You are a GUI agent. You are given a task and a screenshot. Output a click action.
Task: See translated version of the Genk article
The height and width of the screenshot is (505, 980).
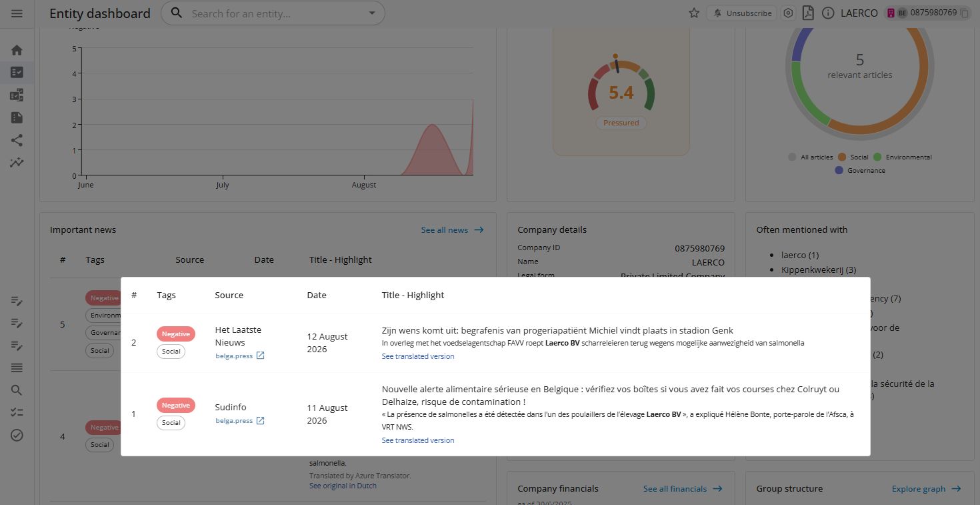pos(418,356)
